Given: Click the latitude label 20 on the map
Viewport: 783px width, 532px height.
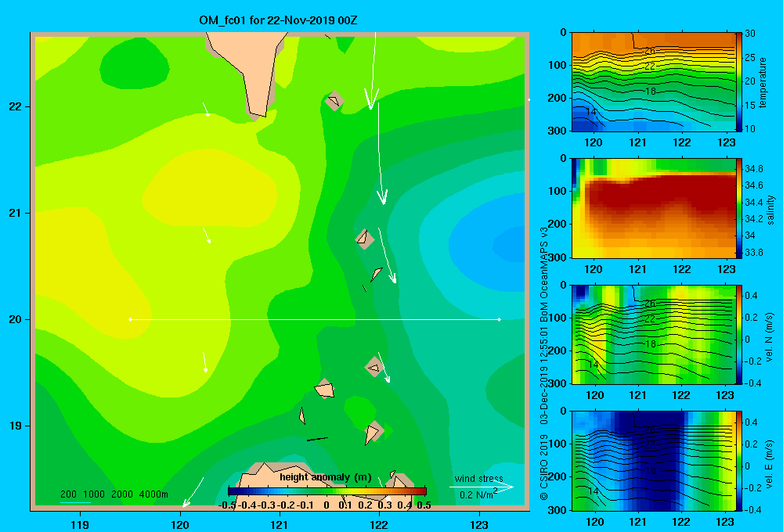Looking at the screenshot, I should pyautogui.click(x=15, y=319).
